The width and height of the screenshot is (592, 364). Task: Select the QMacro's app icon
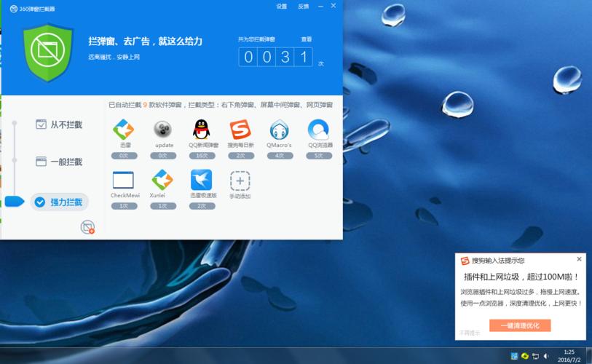point(279,130)
